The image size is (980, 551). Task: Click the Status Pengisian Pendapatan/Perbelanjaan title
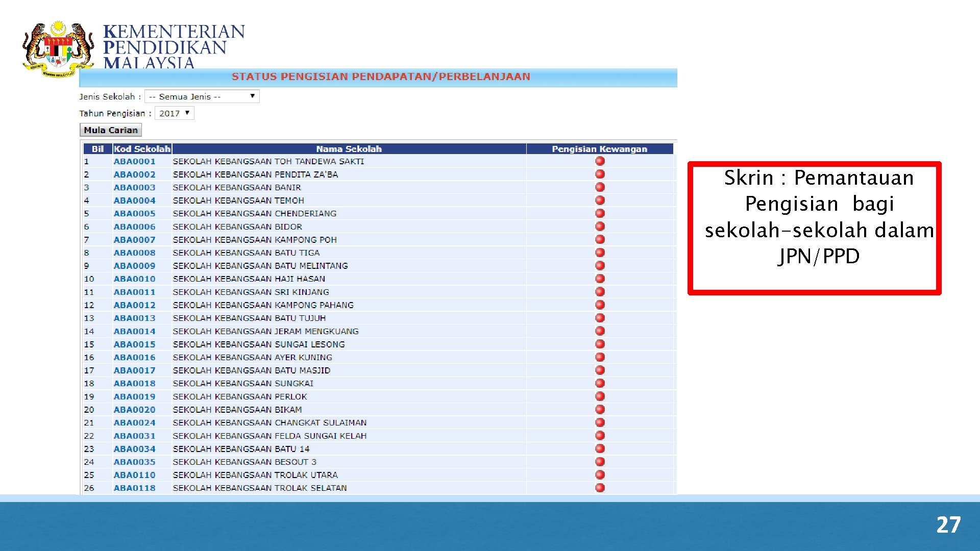381,77
